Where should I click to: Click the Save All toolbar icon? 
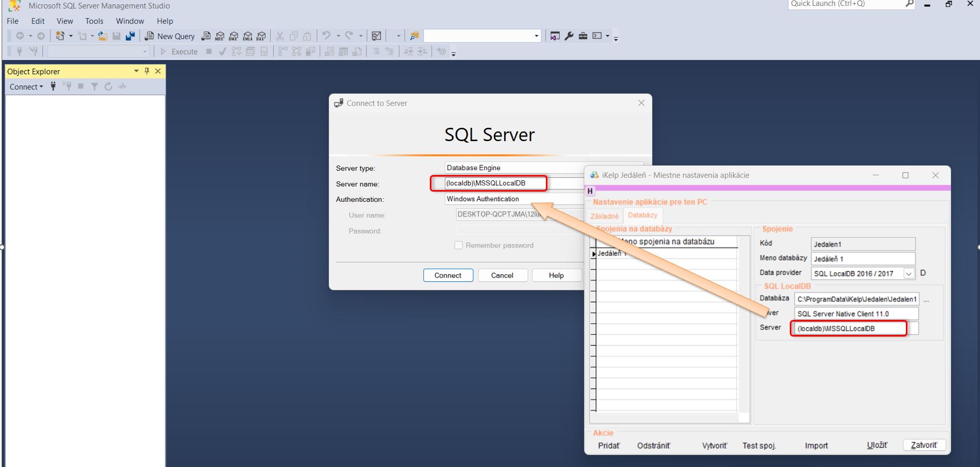point(130,36)
